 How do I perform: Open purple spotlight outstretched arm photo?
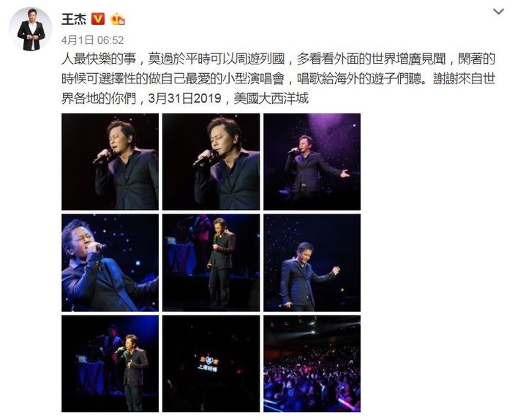click(x=312, y=162)
